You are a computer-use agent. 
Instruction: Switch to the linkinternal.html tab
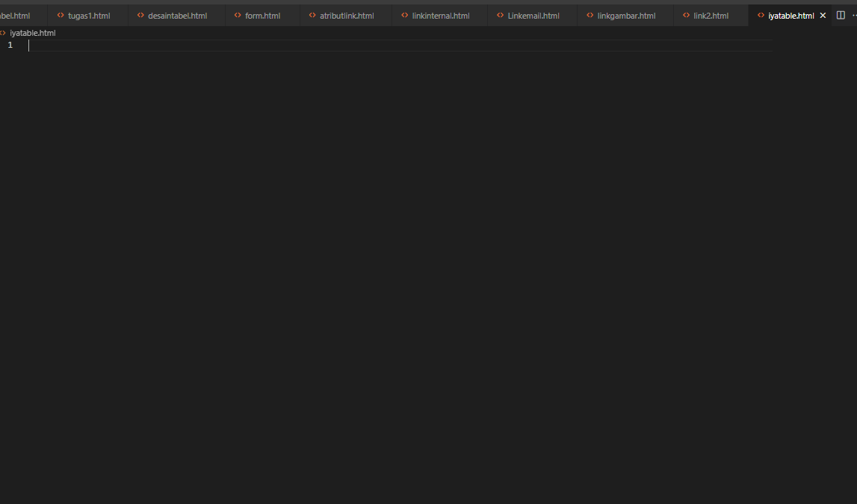439,14
